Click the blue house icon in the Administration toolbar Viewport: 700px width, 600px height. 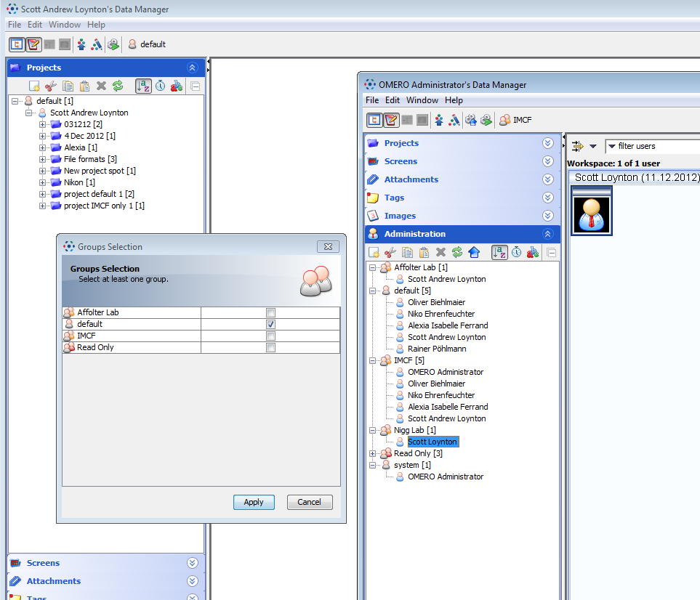point(474,253)
